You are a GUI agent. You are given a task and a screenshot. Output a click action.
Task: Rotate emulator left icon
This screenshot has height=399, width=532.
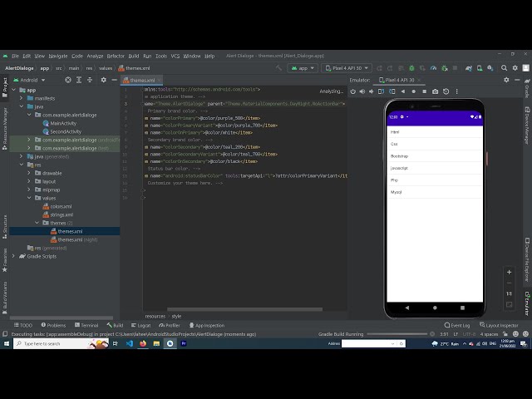coord(381,91)
